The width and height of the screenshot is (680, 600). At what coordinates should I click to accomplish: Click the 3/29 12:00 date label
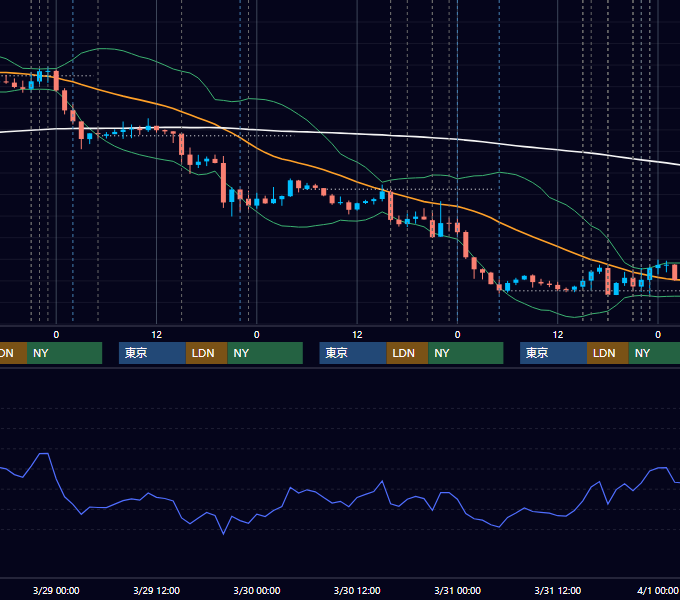[157, 590]
